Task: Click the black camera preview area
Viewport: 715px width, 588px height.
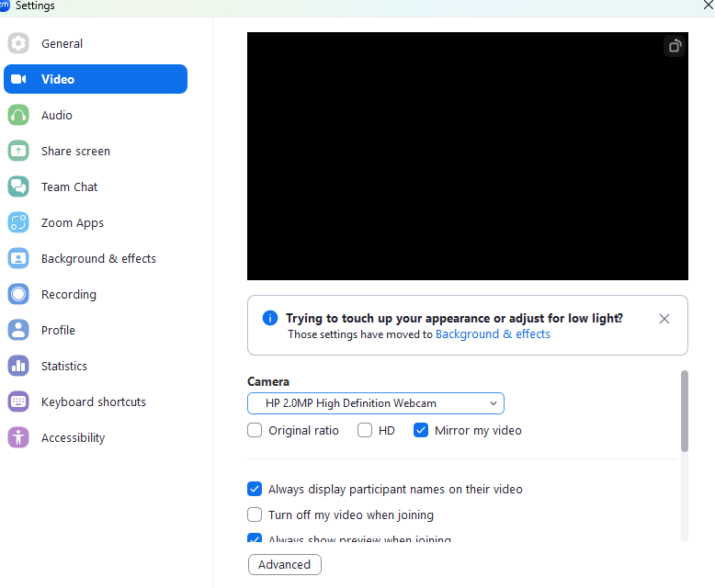Action: 468,156
